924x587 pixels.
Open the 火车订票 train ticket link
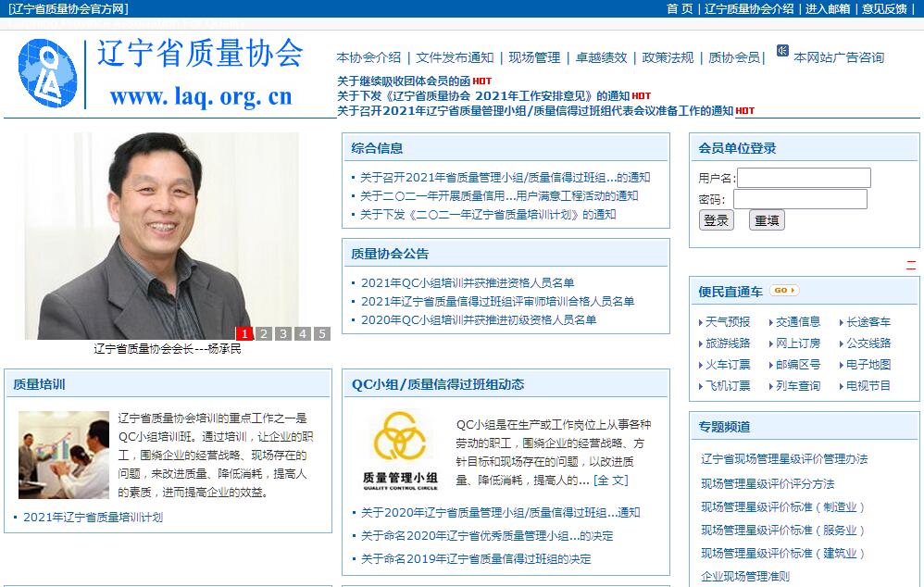[728, 365]
